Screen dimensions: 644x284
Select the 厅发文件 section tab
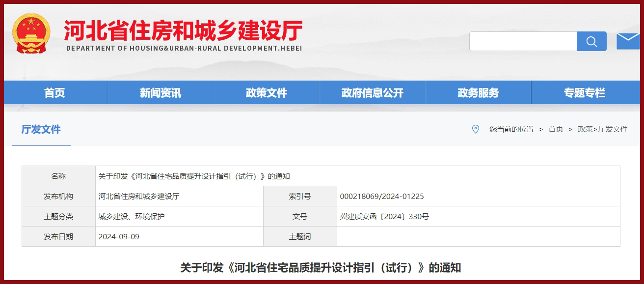tap(41, 130)
